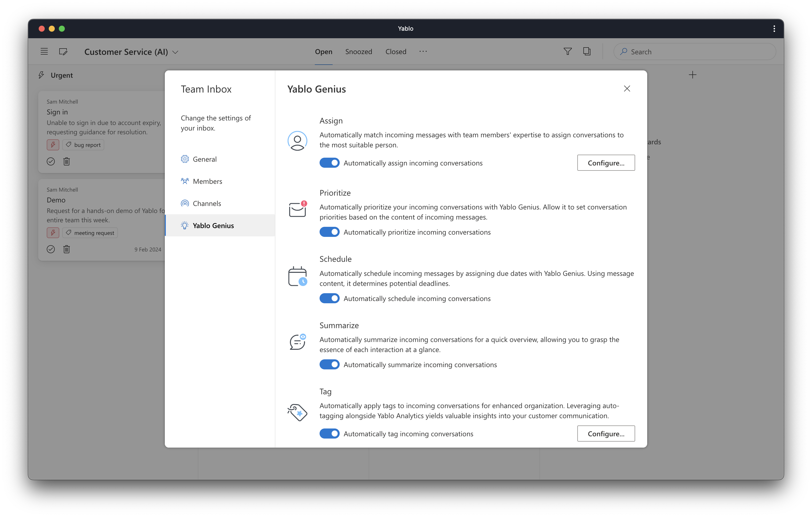Viewport: 812px width, 517px height.
Task: Click the Summarize chat bubble icon
Action: (297, 342)
